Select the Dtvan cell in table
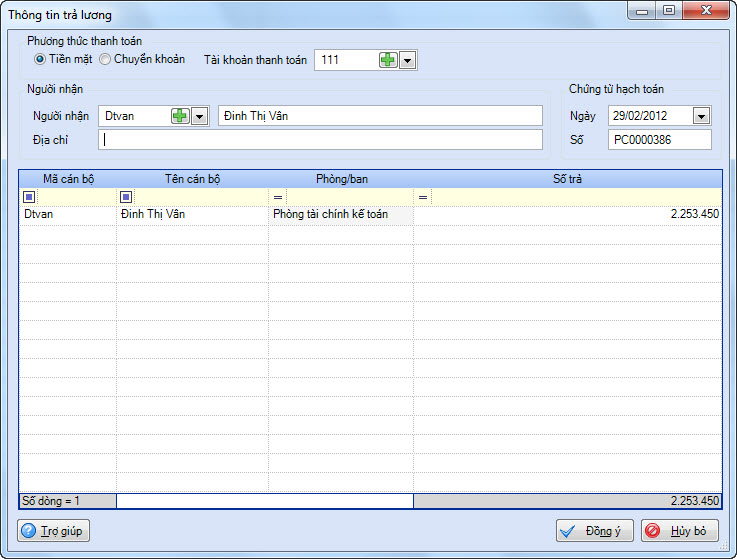737x559 pixels. click(x=68, y=214)
